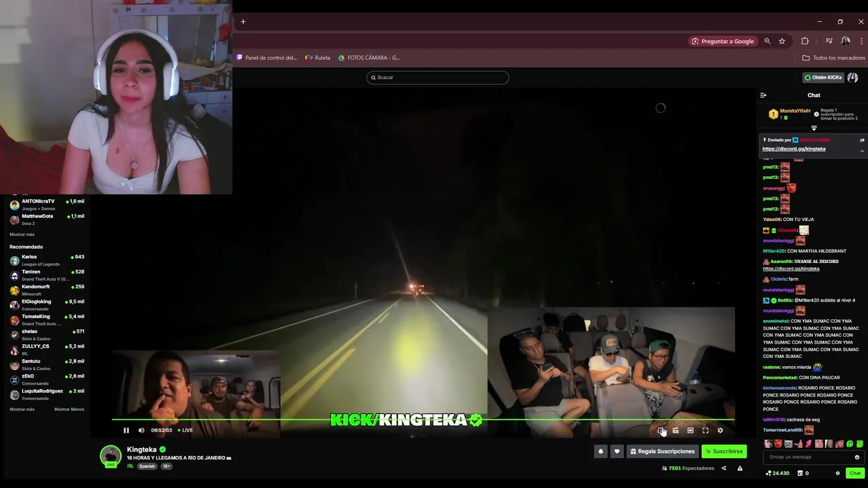Open Tanizen recommended channel

[x=47, y=275]
